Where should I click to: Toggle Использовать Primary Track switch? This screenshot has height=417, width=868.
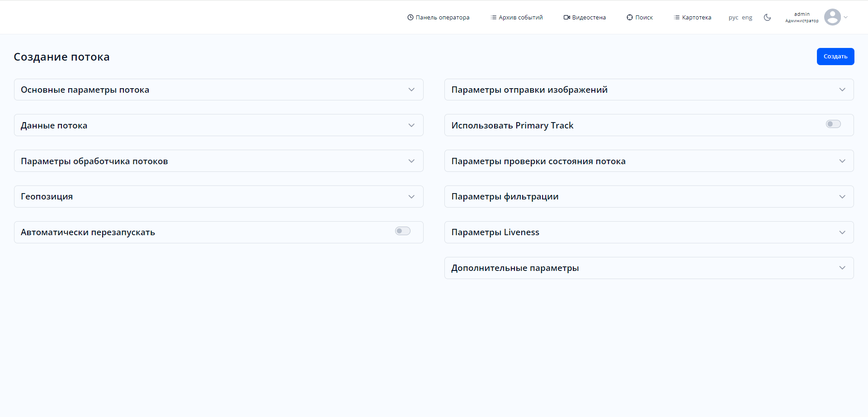click(x=833, y=124)
